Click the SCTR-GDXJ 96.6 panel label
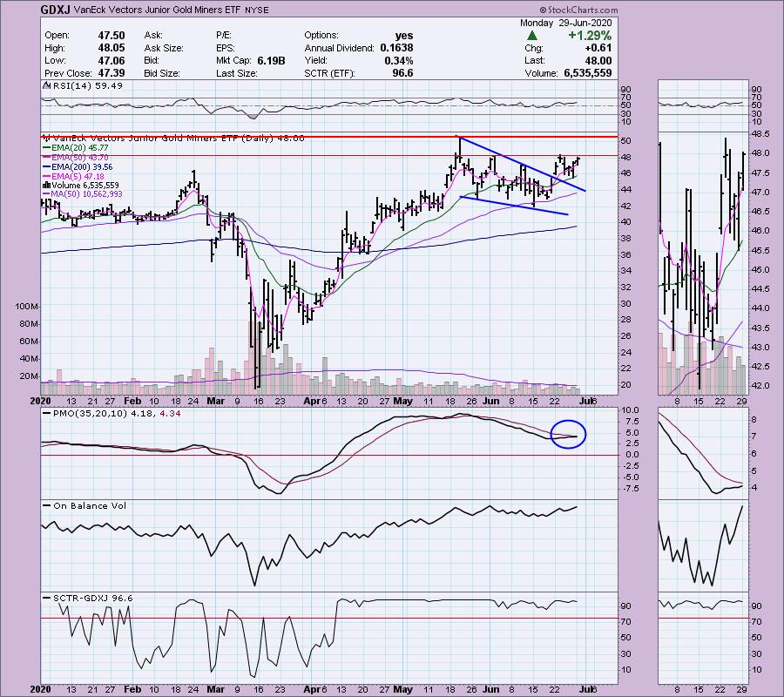 click(x=88, y=598)
